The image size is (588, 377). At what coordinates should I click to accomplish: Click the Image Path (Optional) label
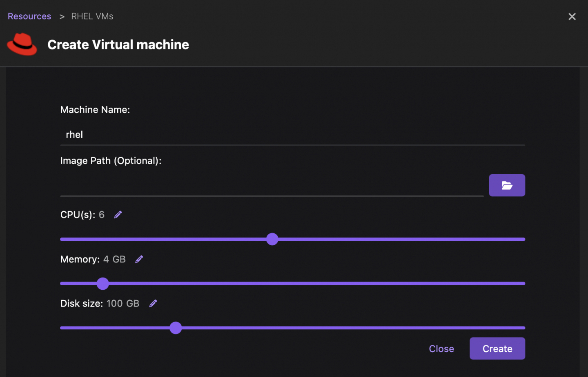tap(111, 161)
